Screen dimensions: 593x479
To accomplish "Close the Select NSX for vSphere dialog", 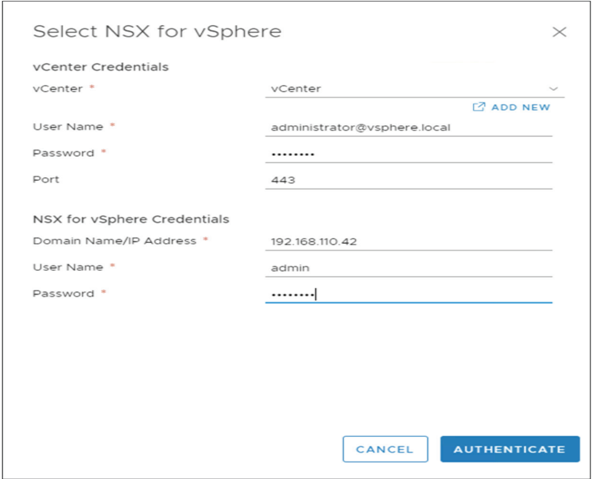I will [x=559, y=32].
